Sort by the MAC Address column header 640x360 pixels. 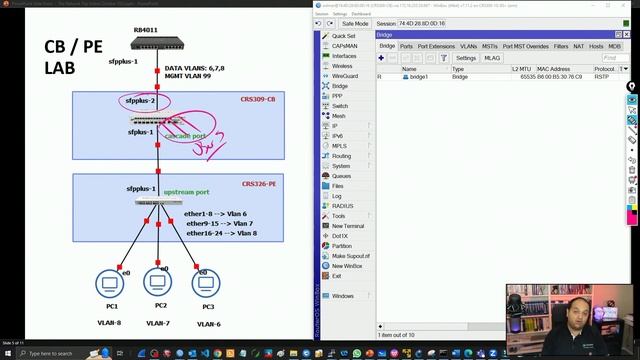[x=564, y=69]
